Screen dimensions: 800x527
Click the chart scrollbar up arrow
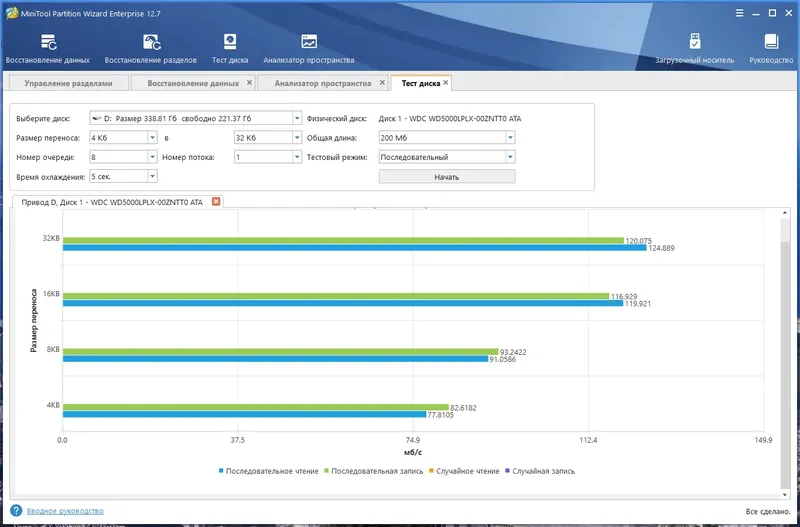click(785, 212)
